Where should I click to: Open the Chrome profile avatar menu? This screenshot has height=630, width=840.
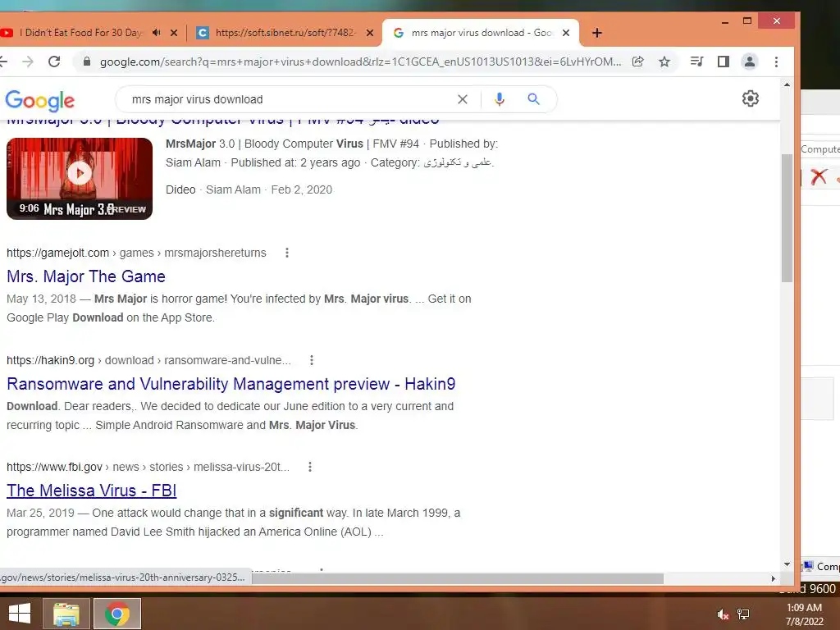point(750,62)
